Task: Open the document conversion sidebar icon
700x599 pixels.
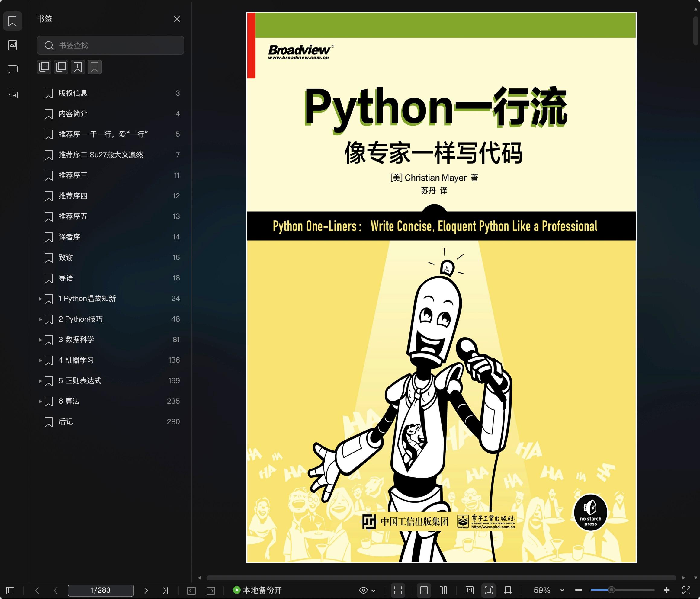Action: (12, 94)
